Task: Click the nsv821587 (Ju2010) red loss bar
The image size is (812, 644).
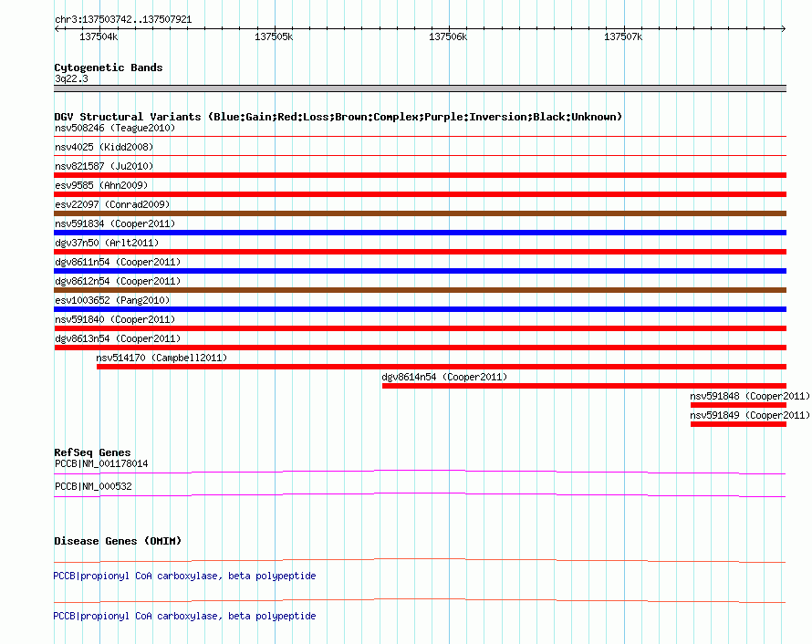Action: pos(420,175)
